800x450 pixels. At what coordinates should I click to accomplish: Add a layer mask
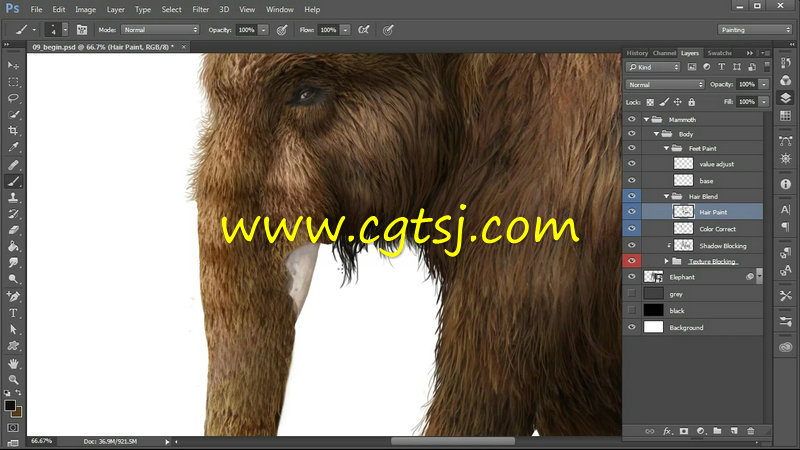pos(684,431)
